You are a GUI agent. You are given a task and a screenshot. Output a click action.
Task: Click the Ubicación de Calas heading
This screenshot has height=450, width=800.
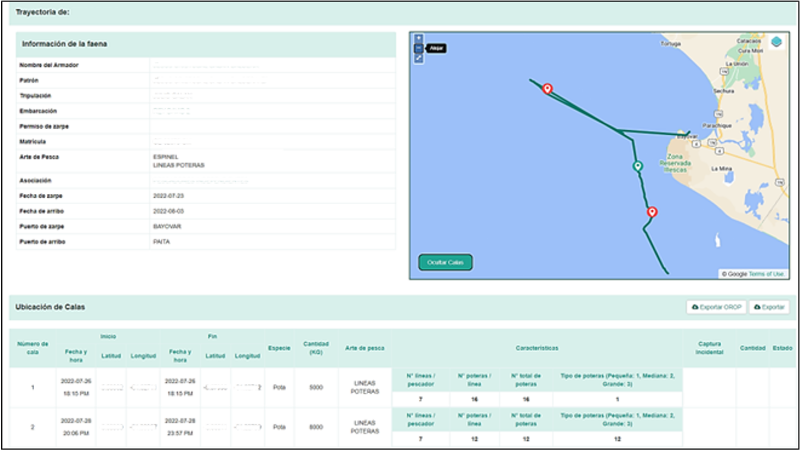tap(50, 307)
